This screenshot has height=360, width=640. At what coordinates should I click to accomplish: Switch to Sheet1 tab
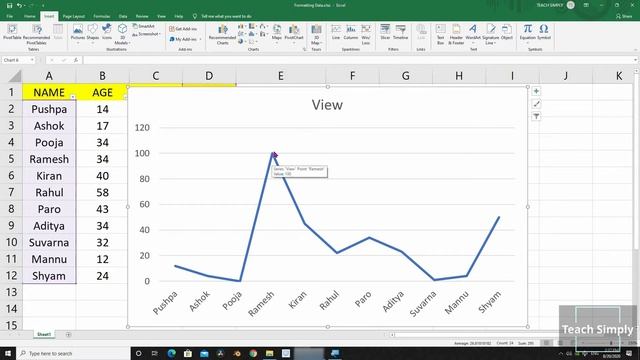[44, 334]
